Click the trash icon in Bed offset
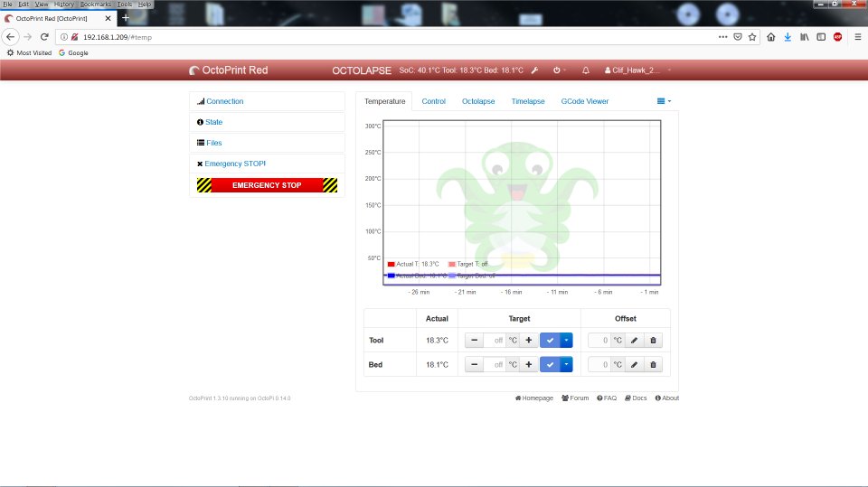 tap(655, 364)
